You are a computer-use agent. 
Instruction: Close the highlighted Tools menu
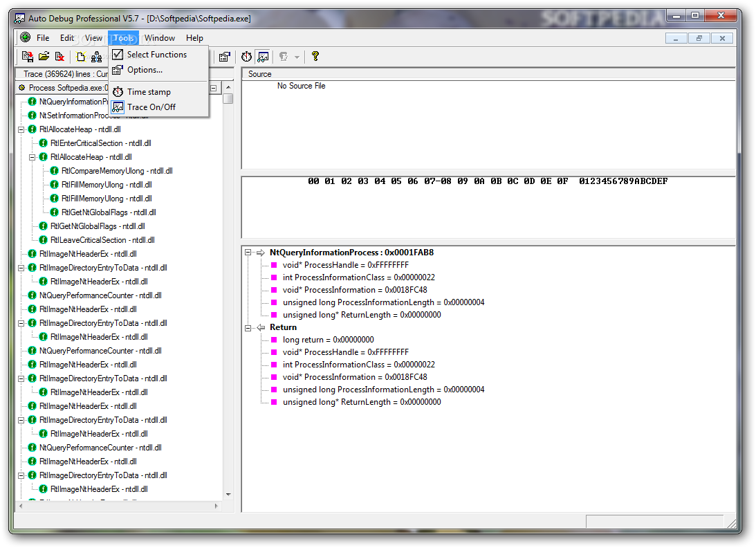click(123, 37)
